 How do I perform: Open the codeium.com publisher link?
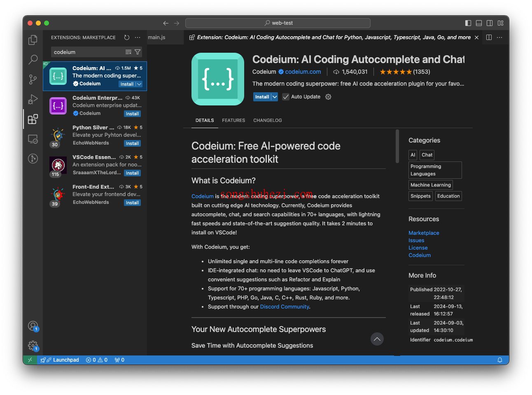[x=303, y=72]
